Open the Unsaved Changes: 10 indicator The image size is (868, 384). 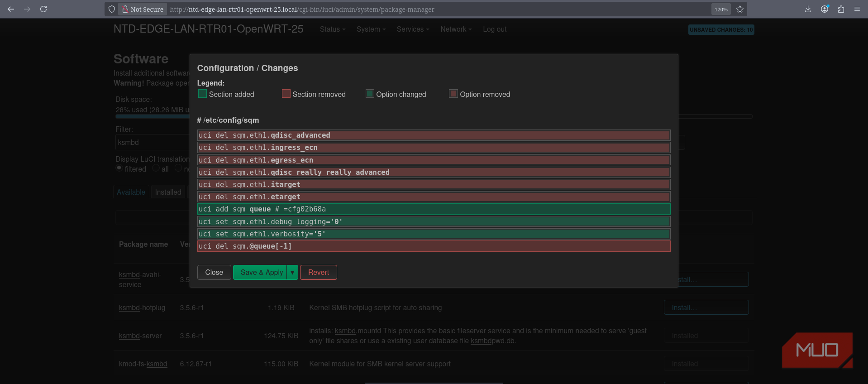pyautogui.click(x=721, y=29)
